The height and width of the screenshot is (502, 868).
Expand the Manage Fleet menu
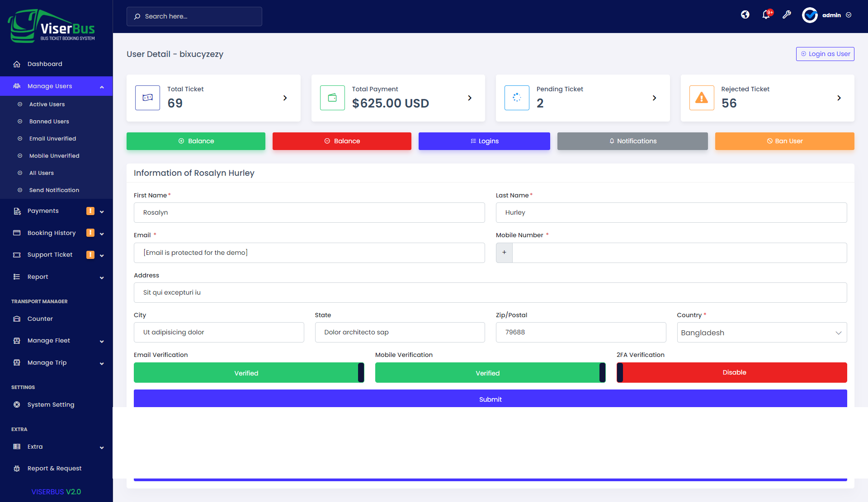pyautogui.click(x=48, y=340)
